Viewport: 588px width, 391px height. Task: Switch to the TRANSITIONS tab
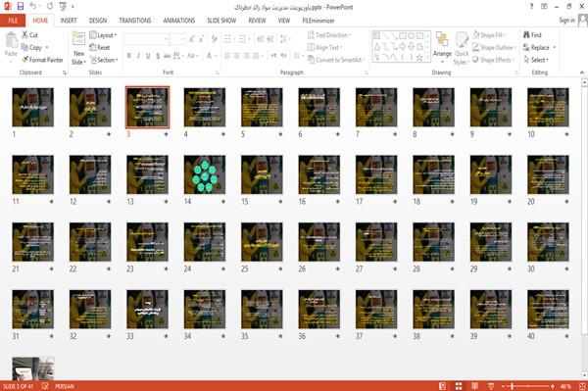coord(135,21)
